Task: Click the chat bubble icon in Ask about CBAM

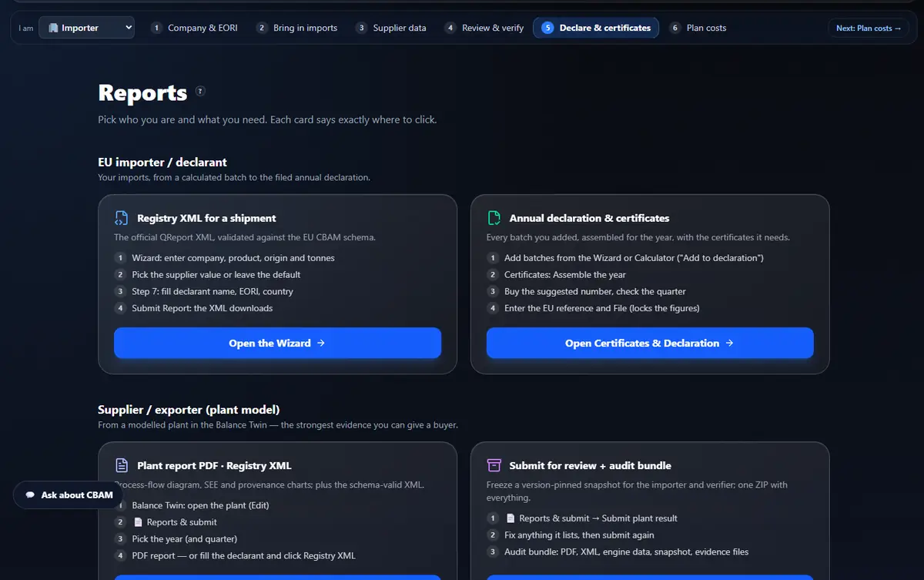Action: click(30, 495)
